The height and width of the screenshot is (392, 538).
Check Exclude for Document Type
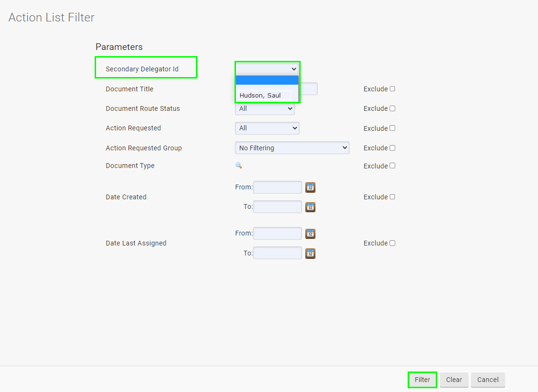tap(392, 166)
